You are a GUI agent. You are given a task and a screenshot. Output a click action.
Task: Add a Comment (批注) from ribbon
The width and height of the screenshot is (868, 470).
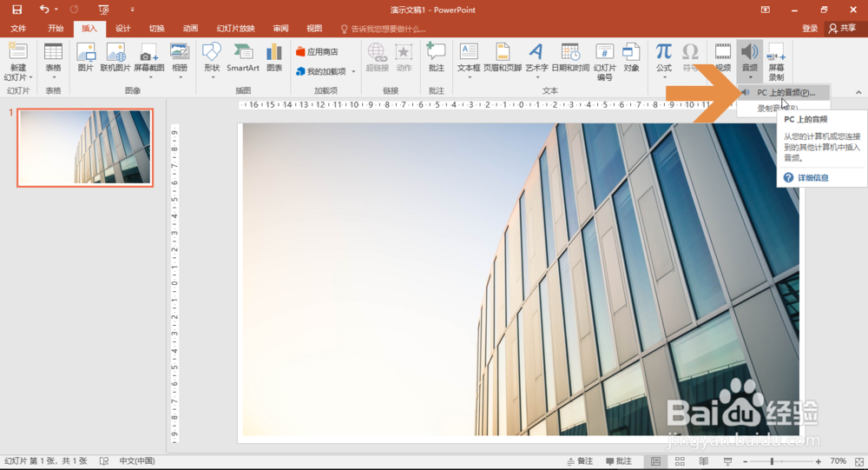[437, 57]
